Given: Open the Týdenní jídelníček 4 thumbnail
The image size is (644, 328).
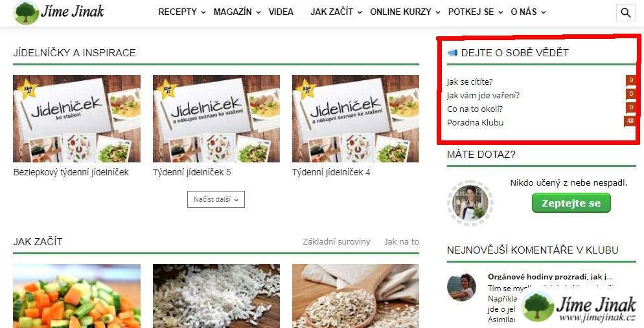Looking at the screenshot, I should tap(356, 118).
